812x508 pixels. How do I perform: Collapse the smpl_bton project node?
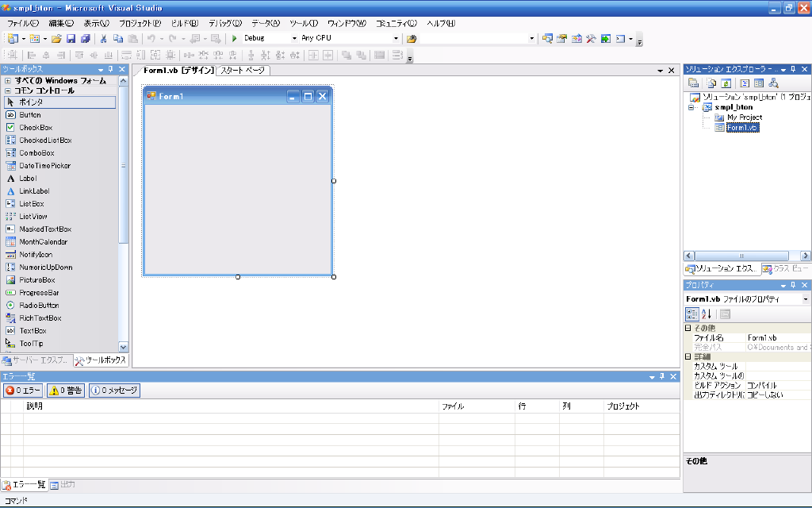click(691, 107)
